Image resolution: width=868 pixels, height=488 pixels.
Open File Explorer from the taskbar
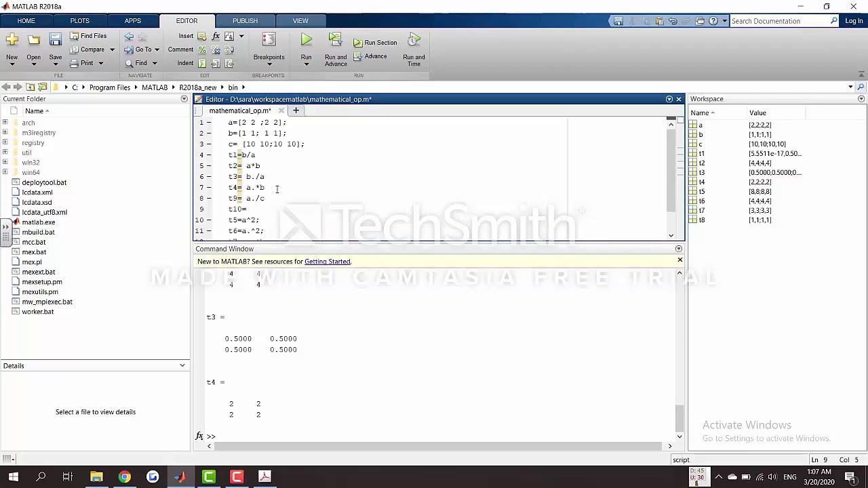tap(96, 477)
